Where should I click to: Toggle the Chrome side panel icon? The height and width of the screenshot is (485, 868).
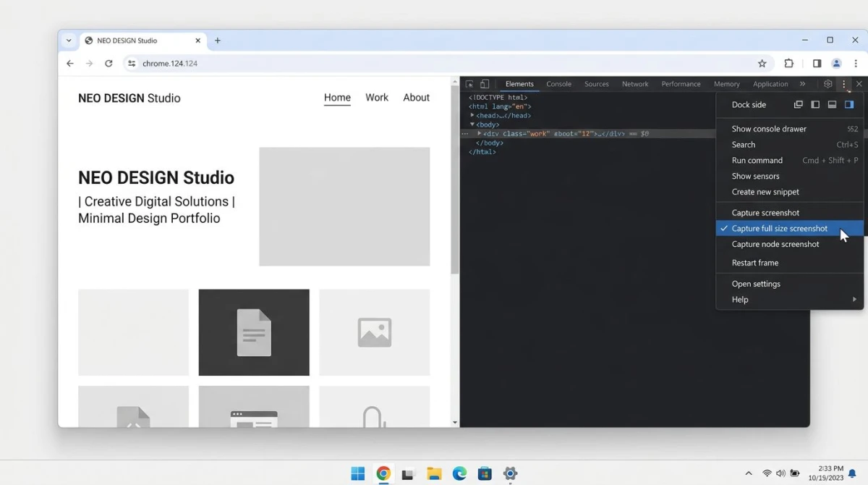click(817, 64)
